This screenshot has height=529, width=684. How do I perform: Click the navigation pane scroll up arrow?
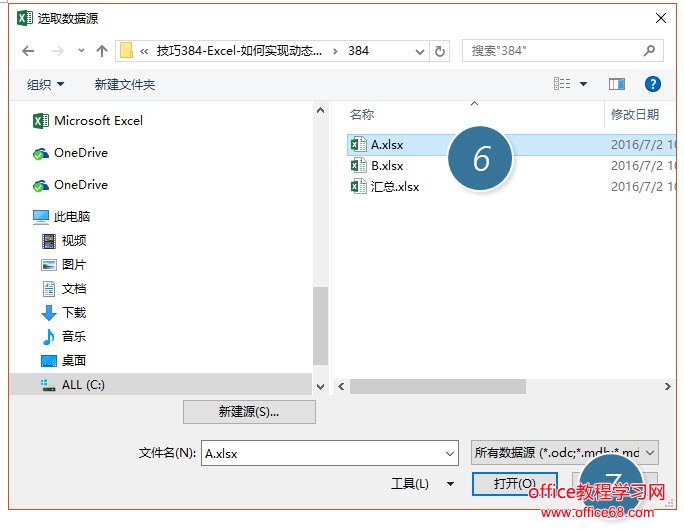click(x=321, y=110)
